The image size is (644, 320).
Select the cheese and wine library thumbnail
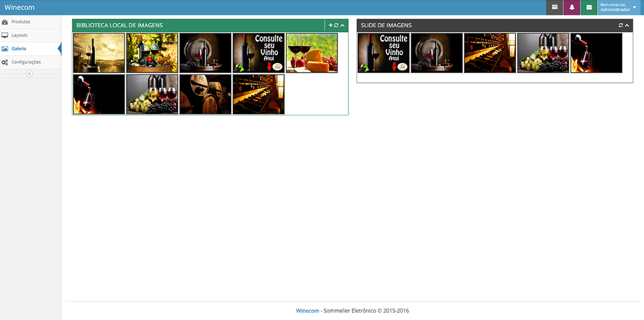click(312, 53)
